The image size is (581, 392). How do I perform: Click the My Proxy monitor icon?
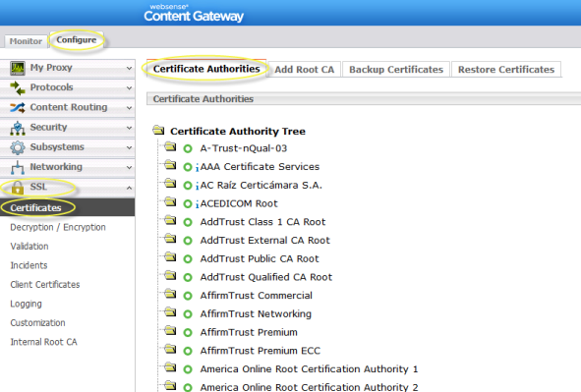[18, 68]
